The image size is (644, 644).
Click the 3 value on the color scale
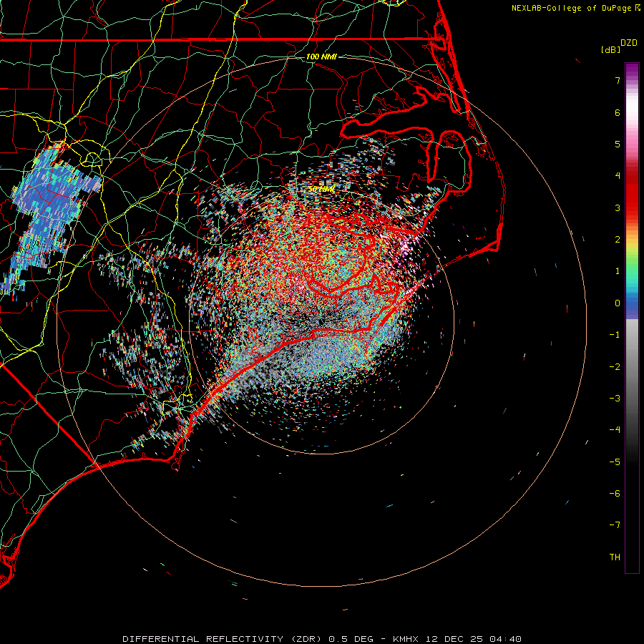click(618, 208)
